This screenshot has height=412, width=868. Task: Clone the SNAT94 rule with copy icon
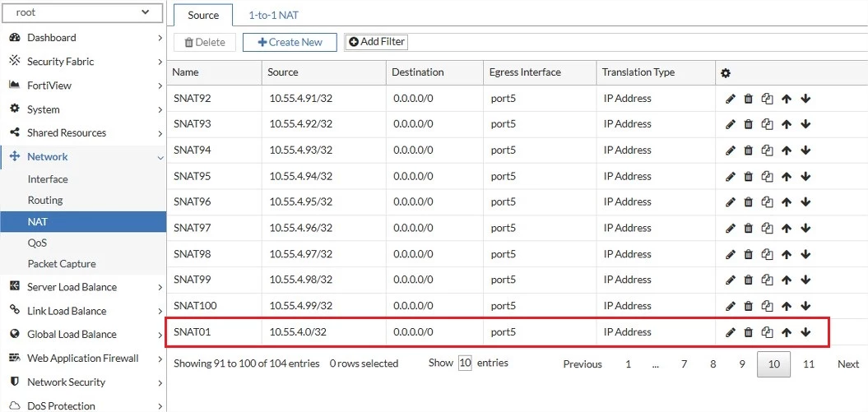767,150
